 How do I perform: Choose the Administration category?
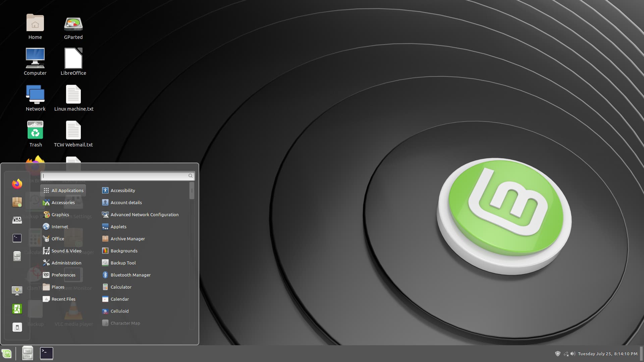66,263
